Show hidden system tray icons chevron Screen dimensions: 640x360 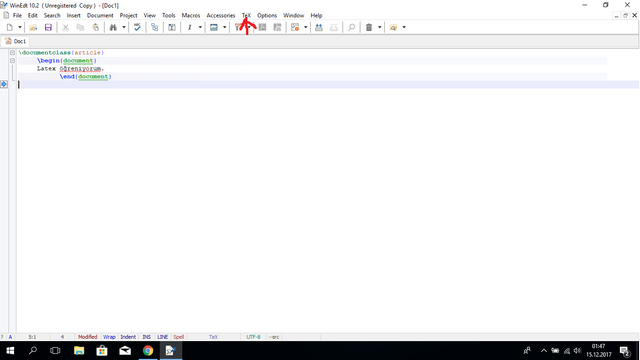[544, 351]
